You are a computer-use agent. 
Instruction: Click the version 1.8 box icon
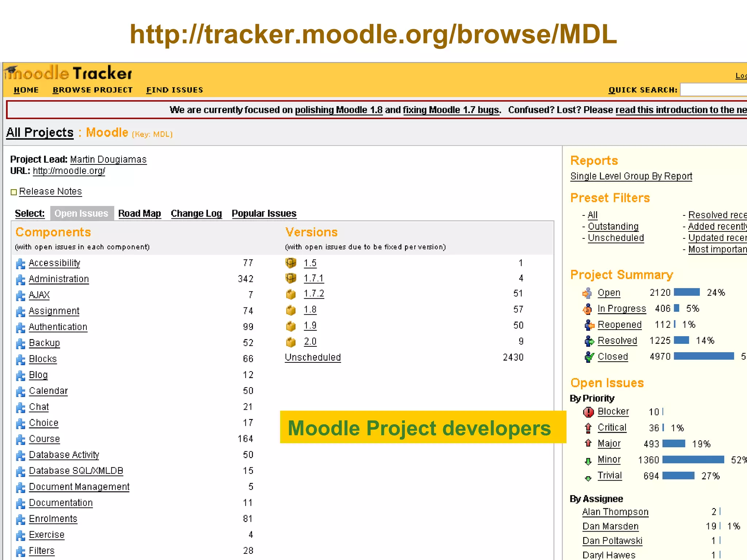[291, 310]
